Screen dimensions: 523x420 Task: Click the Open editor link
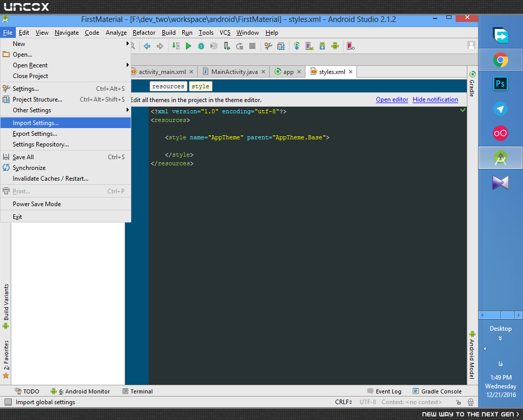coord(392,100)
